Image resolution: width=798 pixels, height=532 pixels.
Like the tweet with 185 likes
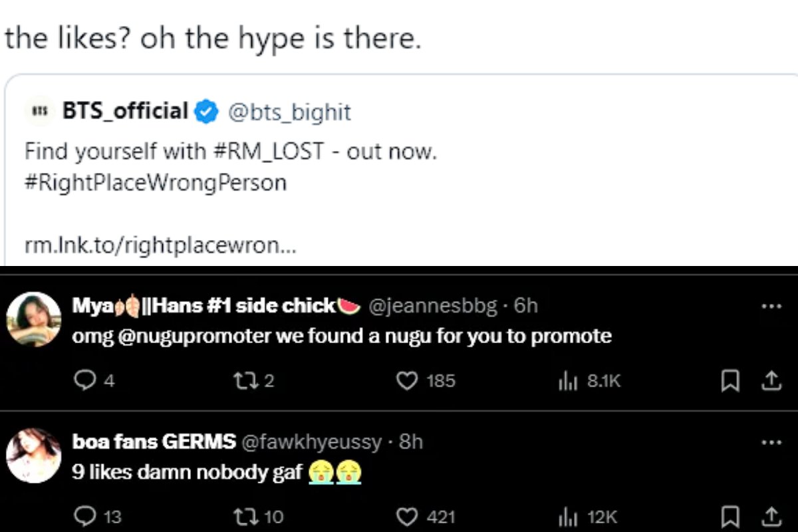pyautogui.click(x=406, y=380)
